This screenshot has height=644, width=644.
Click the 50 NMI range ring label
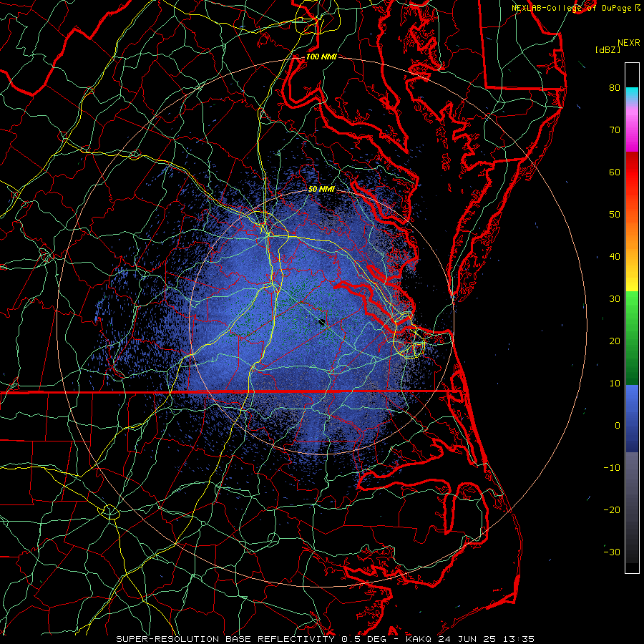tap(321, 189)
